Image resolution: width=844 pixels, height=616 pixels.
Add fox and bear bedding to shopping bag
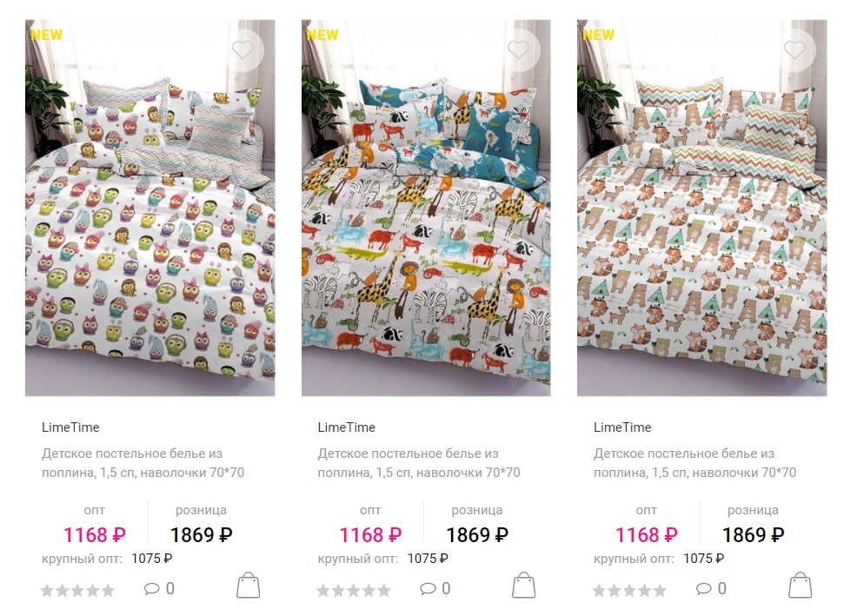point(800,585)
